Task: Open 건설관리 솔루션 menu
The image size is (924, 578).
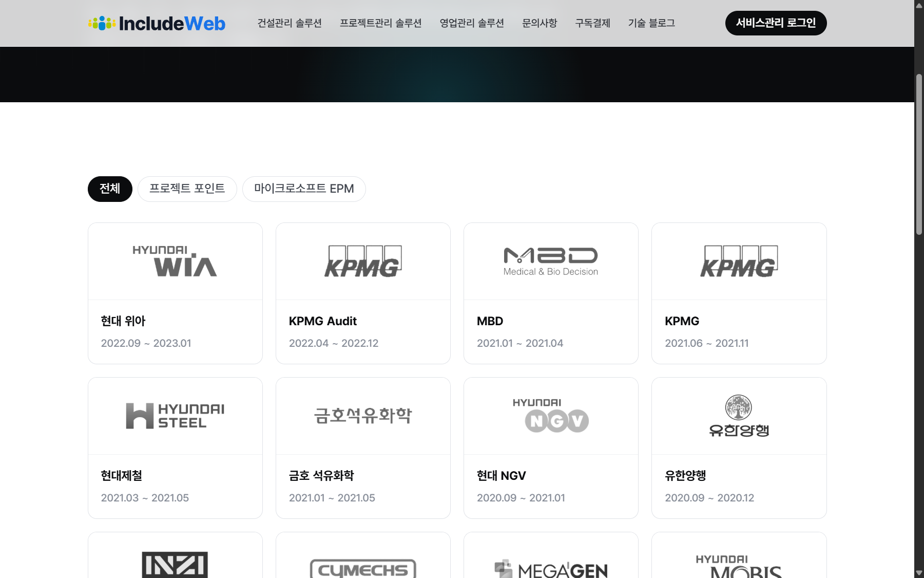Action: click(290, 23)
